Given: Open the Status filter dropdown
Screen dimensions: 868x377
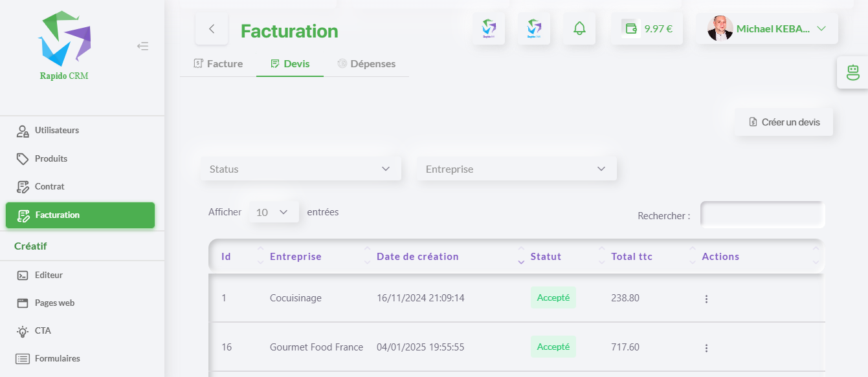Looking at the screenshot, I should [x=300, y=169].
